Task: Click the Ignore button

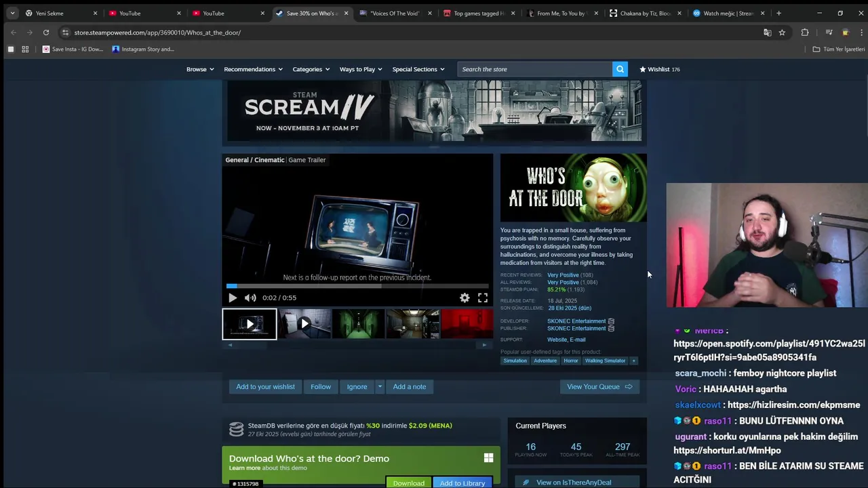Action: coord(357,386)
